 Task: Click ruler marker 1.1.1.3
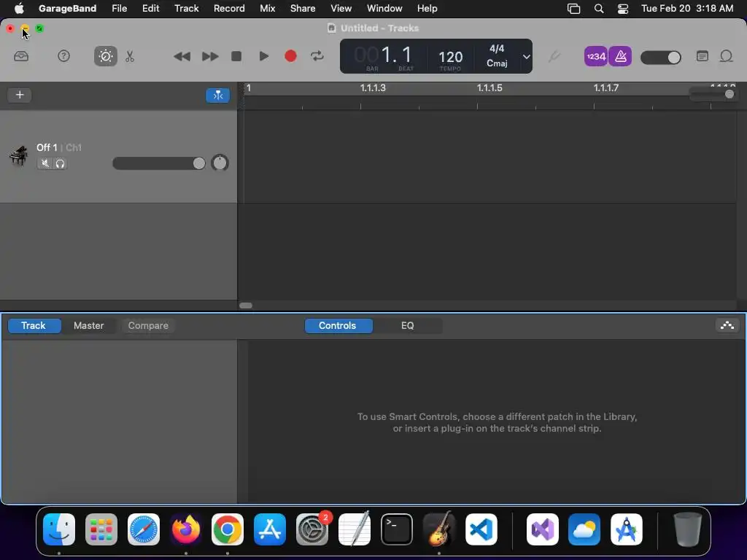(x=373, y=87)
